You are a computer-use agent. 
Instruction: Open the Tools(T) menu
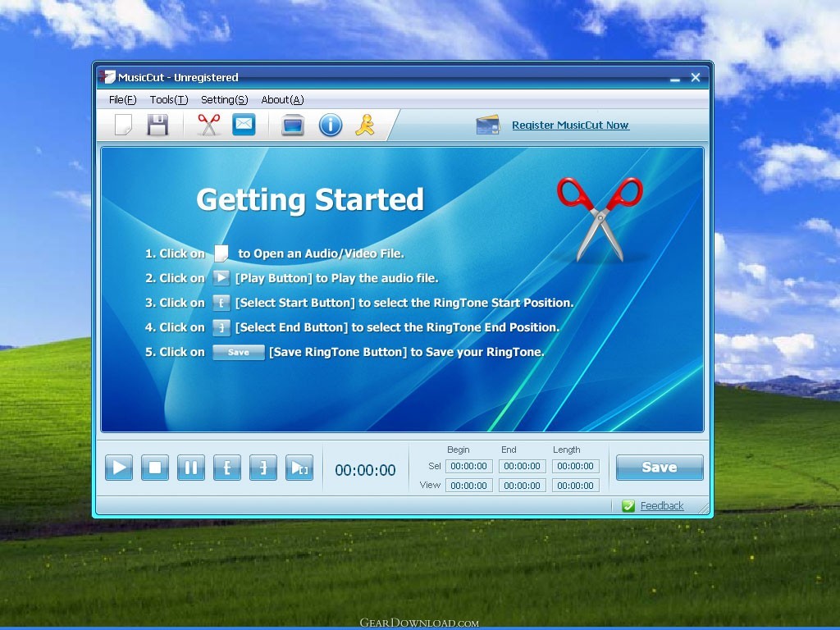(x=169, y=99)
